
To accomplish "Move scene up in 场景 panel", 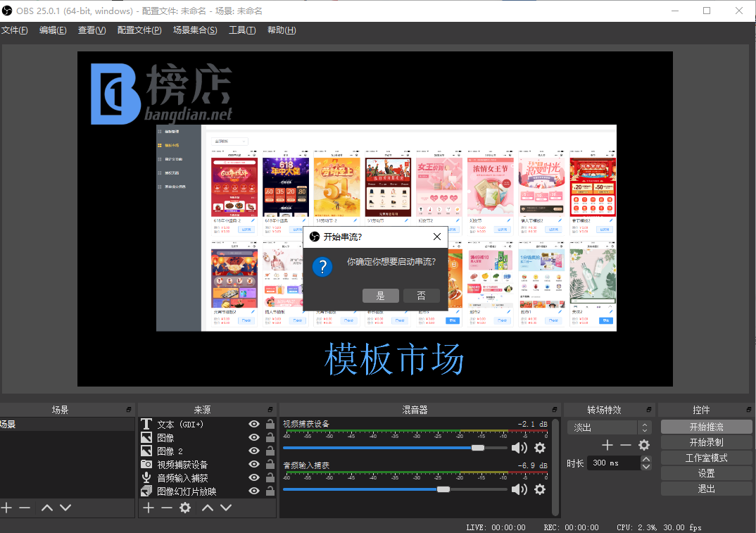I will 47,508.
